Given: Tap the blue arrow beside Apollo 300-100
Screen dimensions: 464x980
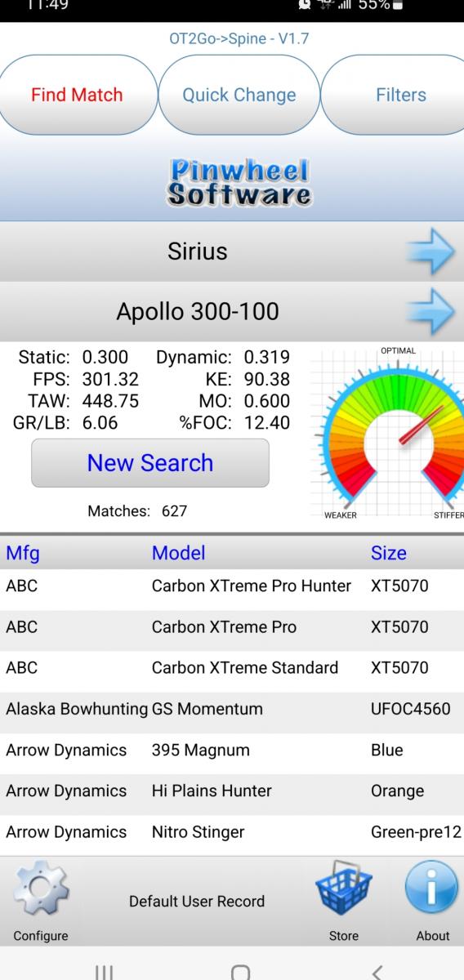Looking at the screenshot, I should click(x=431, y=311).
